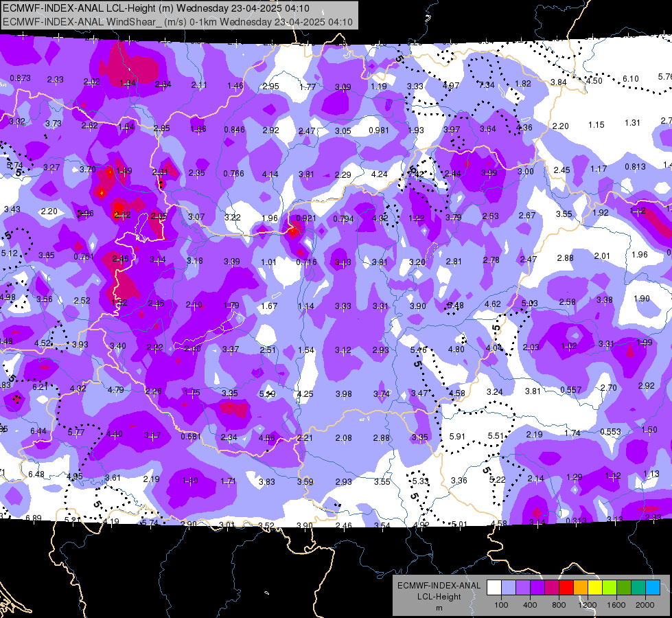Click the white legend color swatch
This screenshot has height=618, width=672.
tap(494, 588)
